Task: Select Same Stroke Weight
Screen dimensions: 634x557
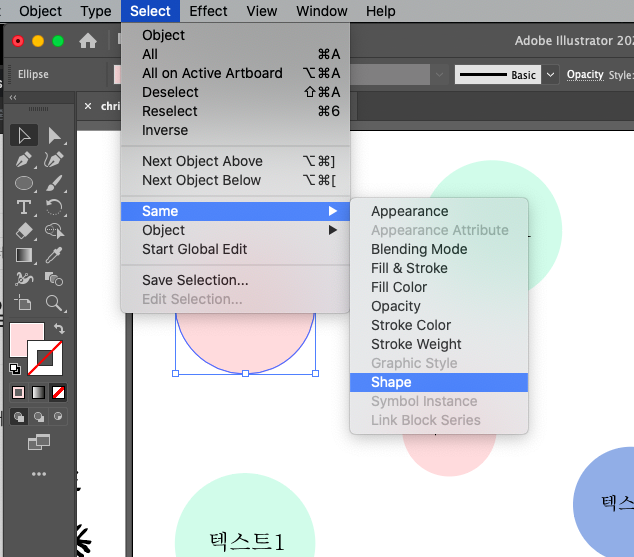Action: tap(439, 344)
